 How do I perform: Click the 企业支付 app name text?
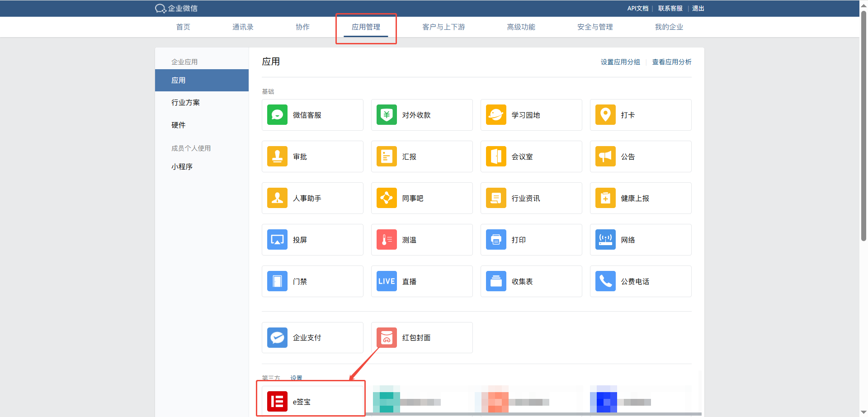[307, 337]
